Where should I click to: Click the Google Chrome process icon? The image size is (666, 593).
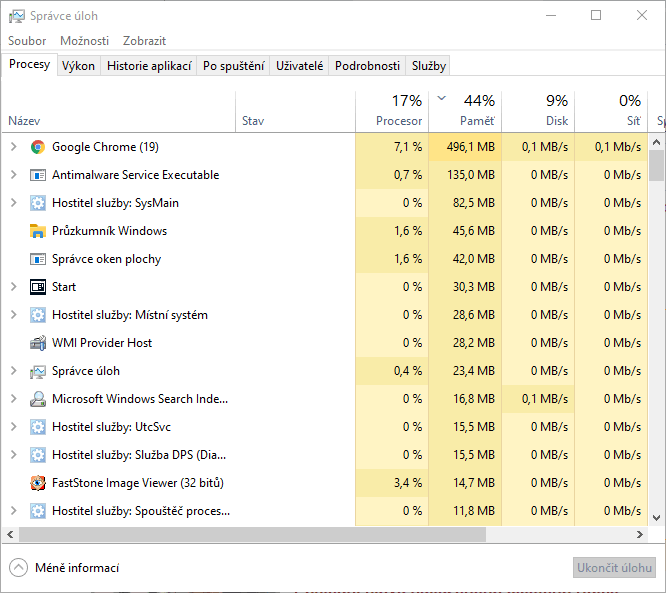(x=38, y=147)
